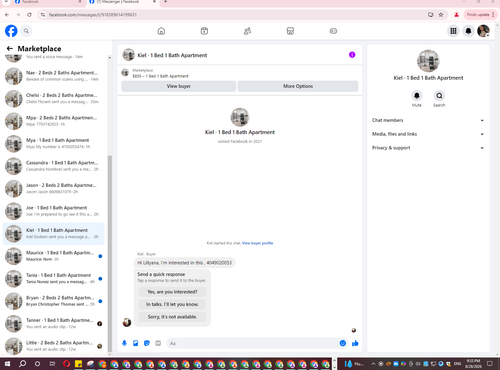
Task: Open Bryan 2 Beds 2 Baths conversation
Action: tap(53, 301)
